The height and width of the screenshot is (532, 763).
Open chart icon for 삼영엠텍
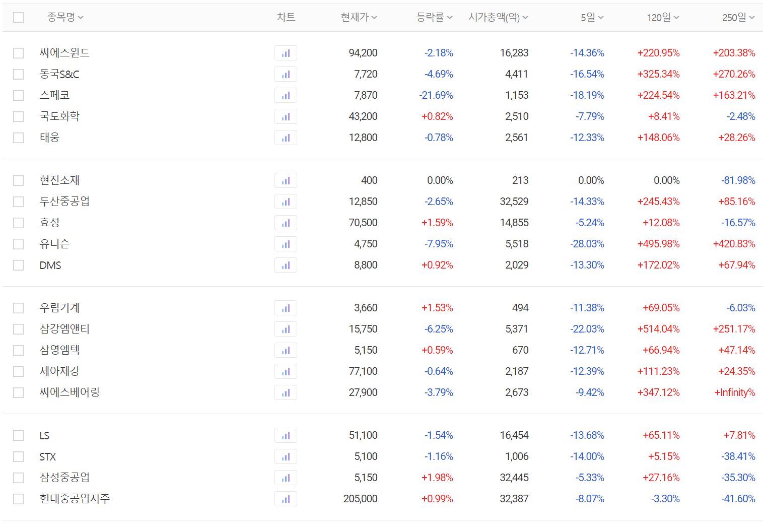[x=286, y=350]
